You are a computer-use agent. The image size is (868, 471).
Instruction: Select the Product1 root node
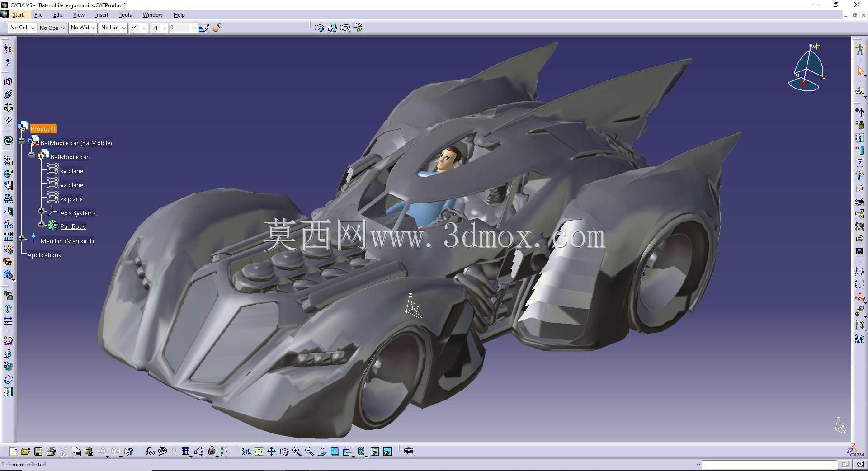tap(43, 129)
